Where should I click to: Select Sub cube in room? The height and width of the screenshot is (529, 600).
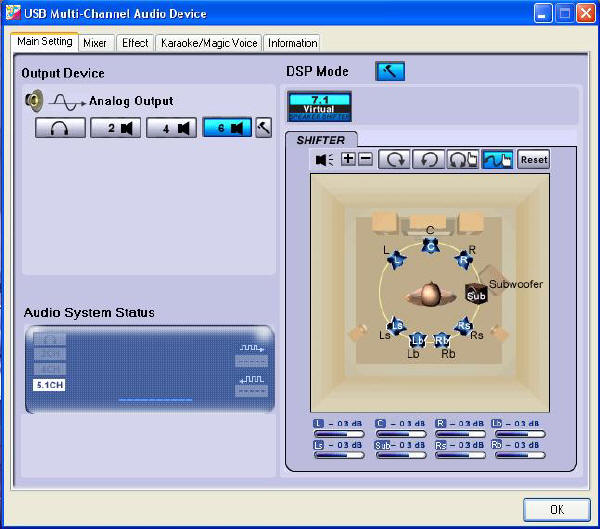click(x=476, y=294)
